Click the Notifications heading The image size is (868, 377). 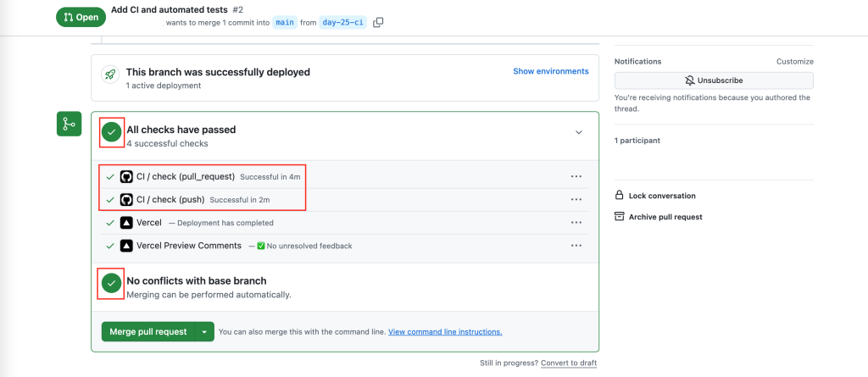coord(637,62)
